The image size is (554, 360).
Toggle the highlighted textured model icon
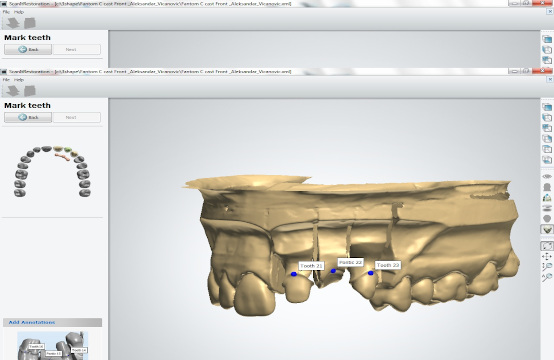pos(547,230)
